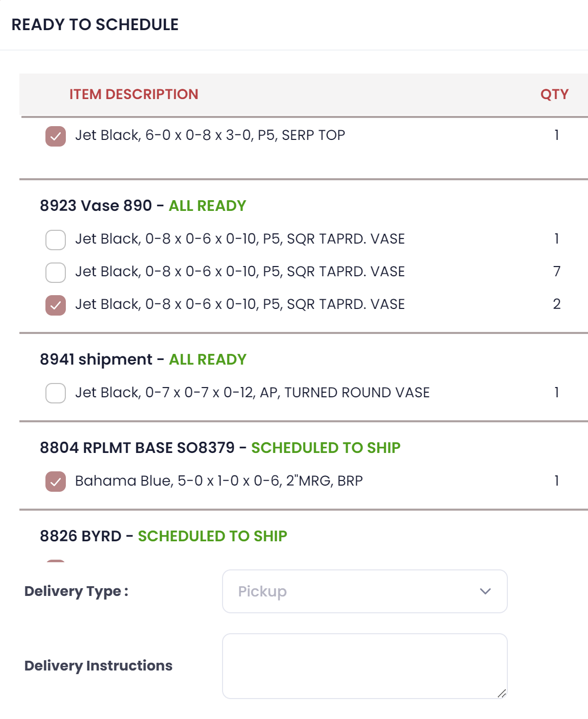Select the 8923 Vase 890 order heading

[x=96, y=206]
